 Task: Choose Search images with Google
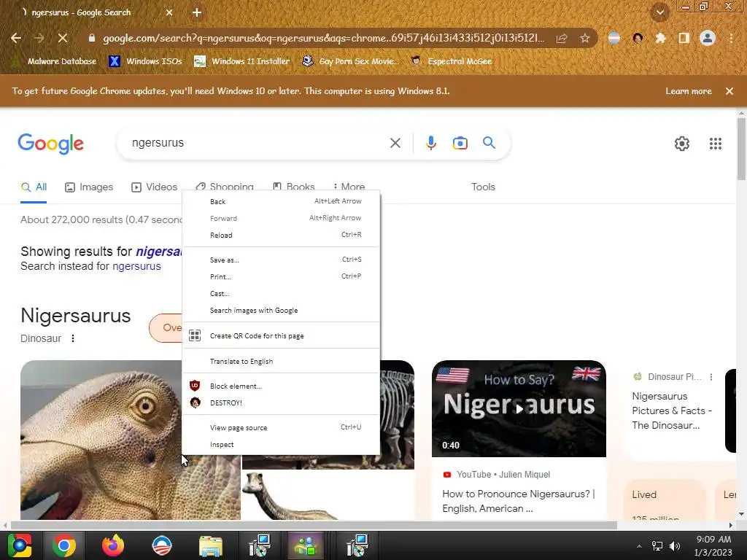point(281,310)
